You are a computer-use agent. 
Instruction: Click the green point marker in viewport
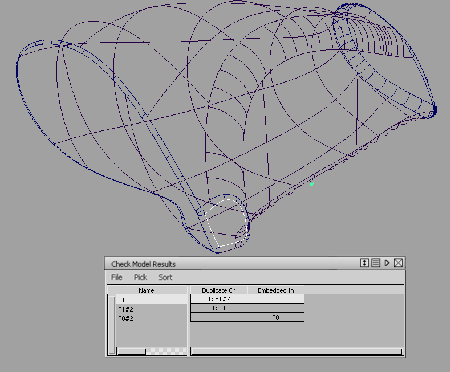[x=312, y=184]
